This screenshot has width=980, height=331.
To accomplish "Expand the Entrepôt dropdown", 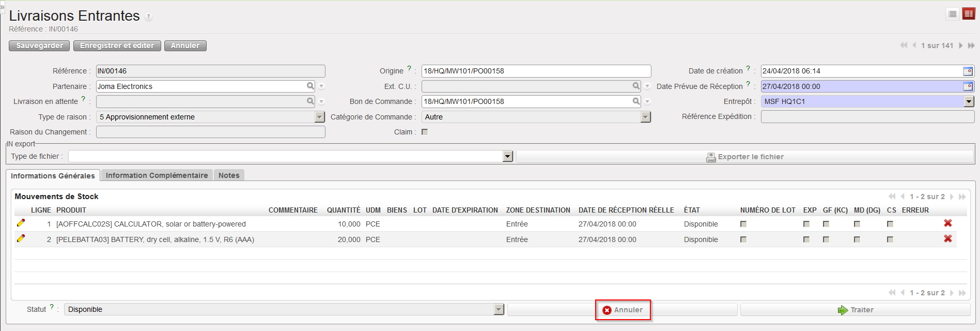I will 969,102.
